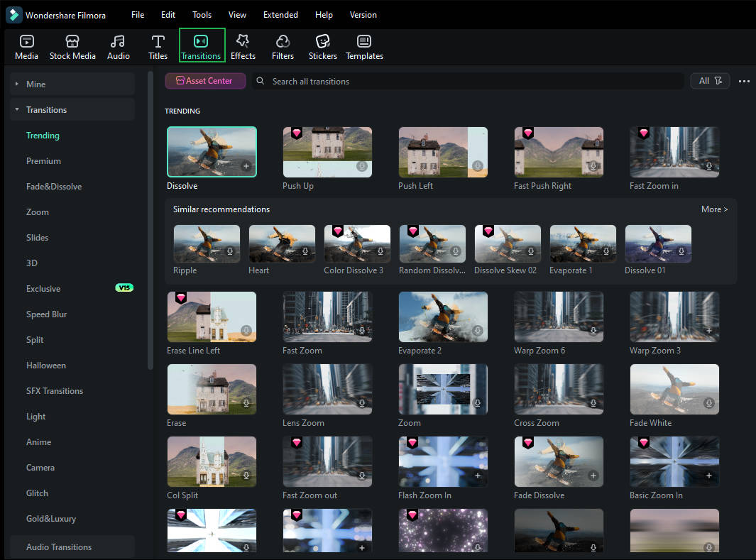
Task: Download the Heart recommendation
Action: tap(305, 251)
